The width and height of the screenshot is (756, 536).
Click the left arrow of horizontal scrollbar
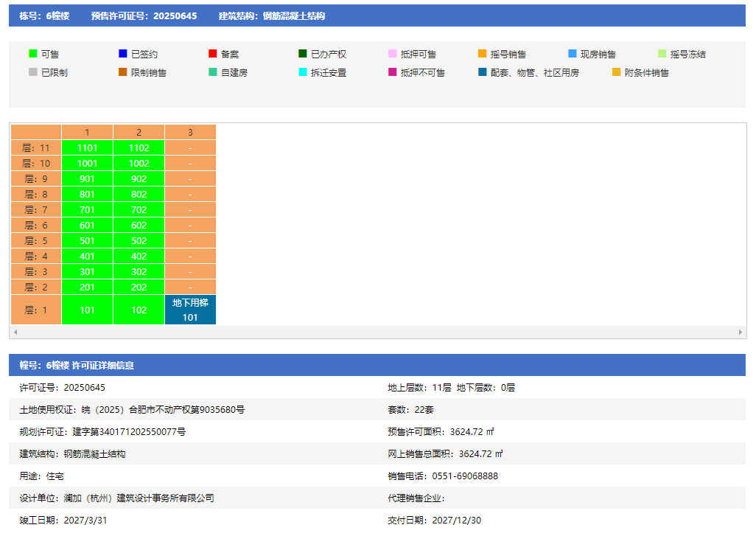15,332
